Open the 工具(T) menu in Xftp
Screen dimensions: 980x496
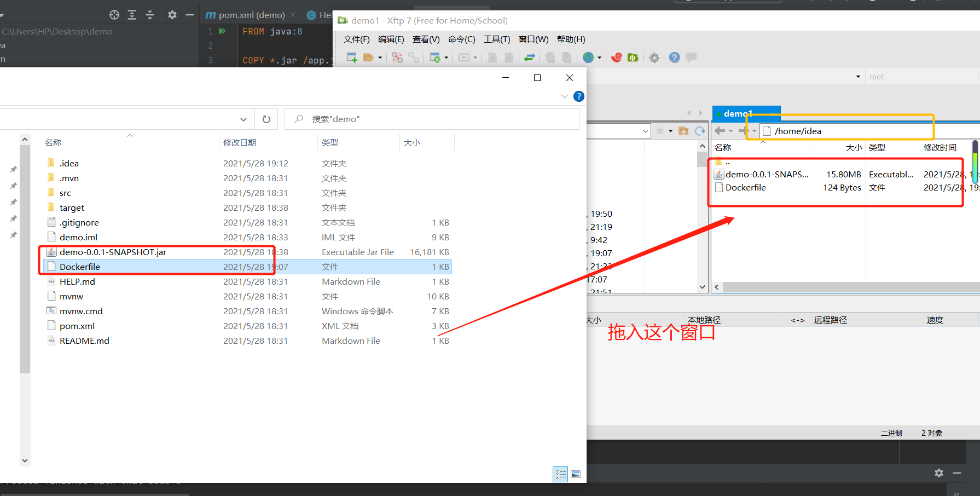(x=497, y=39)
